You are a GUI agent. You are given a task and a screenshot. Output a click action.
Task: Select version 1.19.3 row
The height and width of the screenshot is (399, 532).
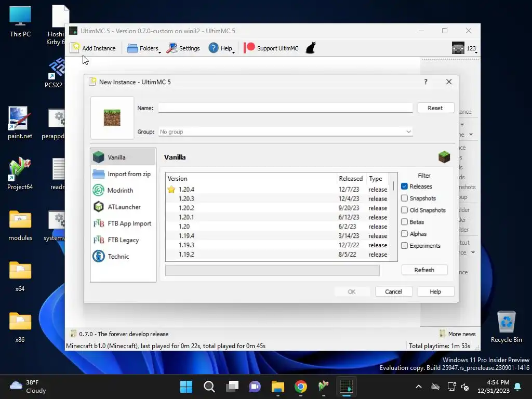(x=277, y=245)
